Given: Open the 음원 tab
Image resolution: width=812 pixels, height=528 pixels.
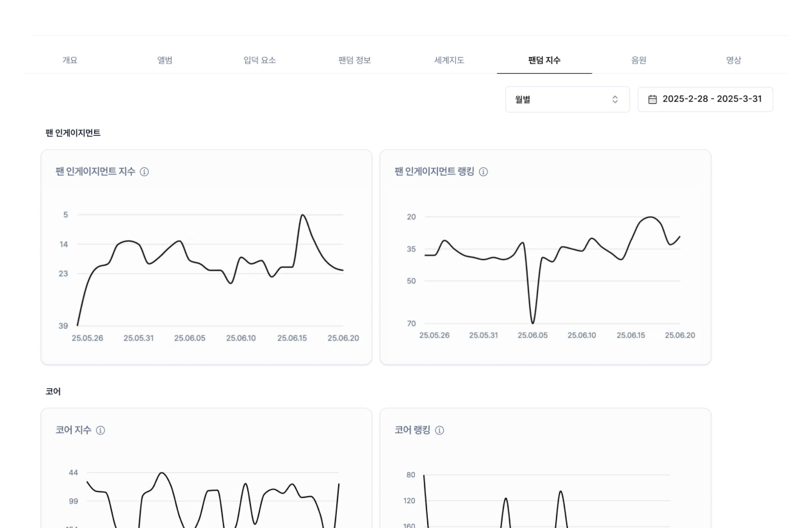Looking at the screenshot, I should [x=639, y=60].
